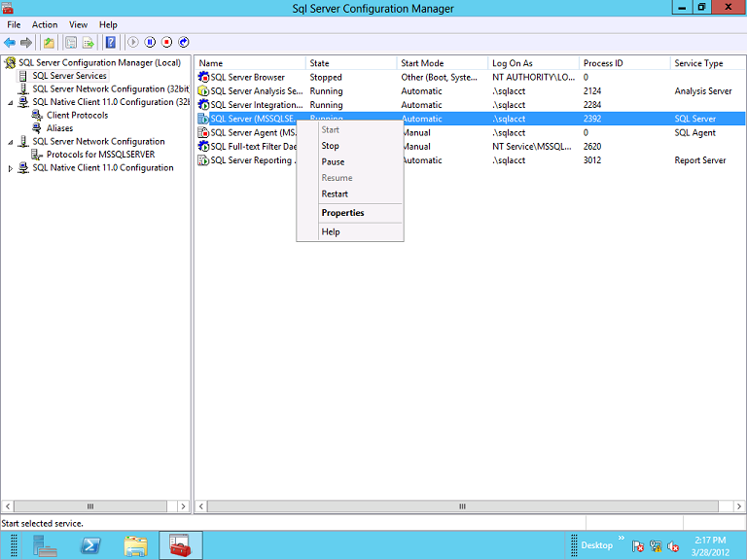Collapse SQL Native Client 11.0 Configuration (32bit) node
This screenshot has width=747, height=560.
coord(11,102)
